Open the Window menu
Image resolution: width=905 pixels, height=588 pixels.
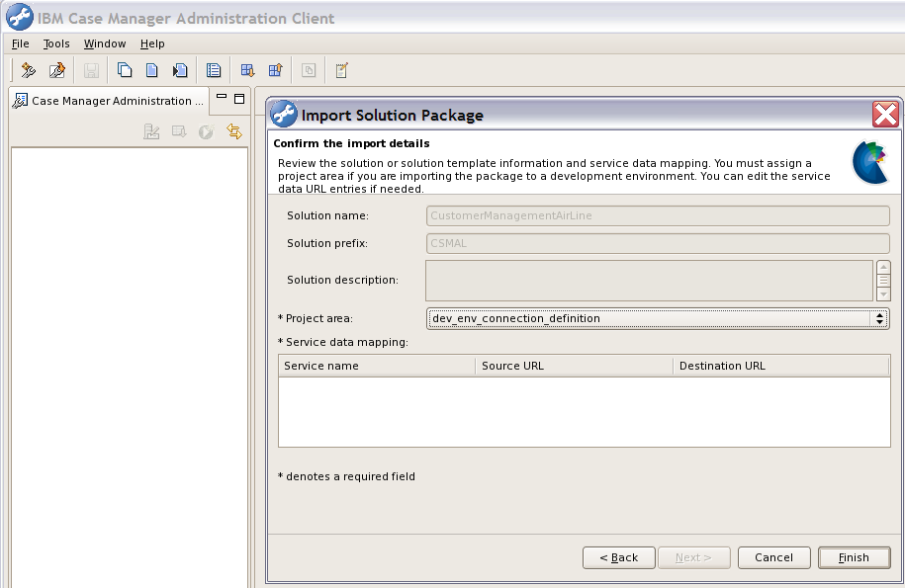pos(105,43)
